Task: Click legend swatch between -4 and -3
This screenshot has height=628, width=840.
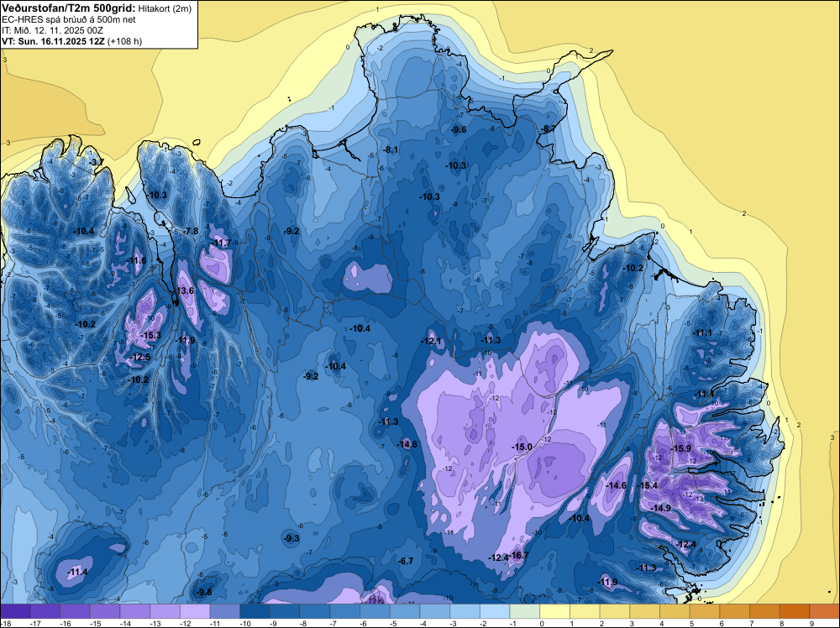Action: click(435, 611)
